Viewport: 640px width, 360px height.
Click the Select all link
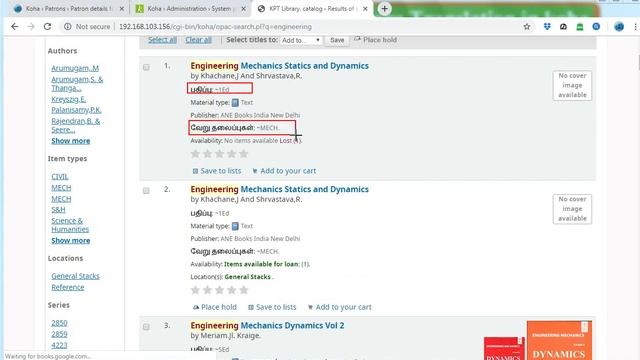click(162, 40)
